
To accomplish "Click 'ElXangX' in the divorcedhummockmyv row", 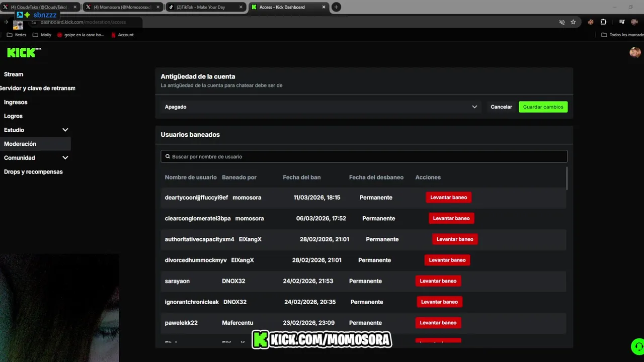I will click(243, 260).
